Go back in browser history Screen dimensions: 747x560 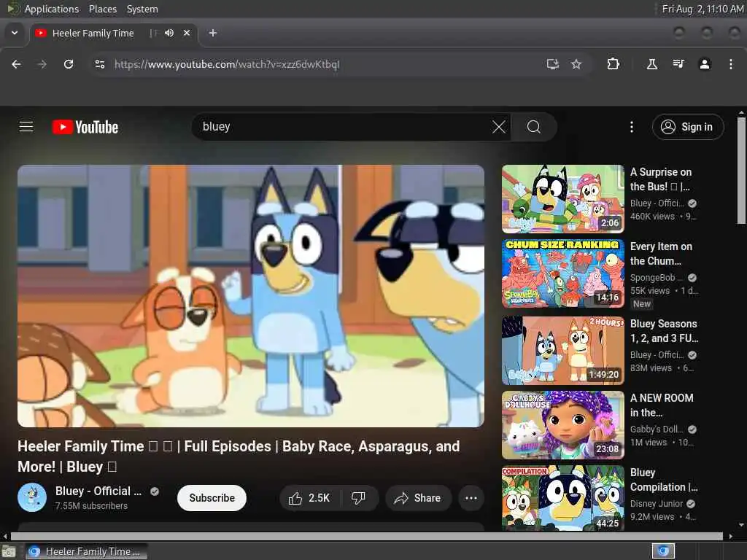16,64
